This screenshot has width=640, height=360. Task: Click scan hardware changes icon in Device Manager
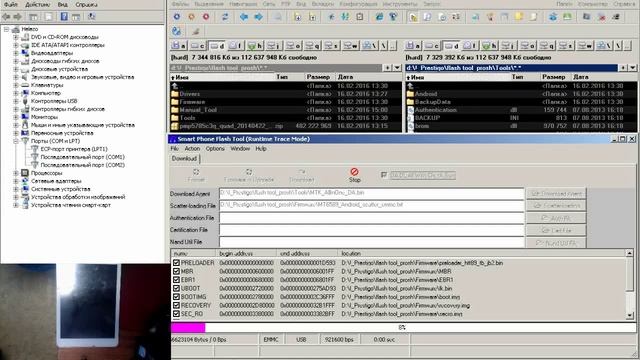click(x=91, y=17)
